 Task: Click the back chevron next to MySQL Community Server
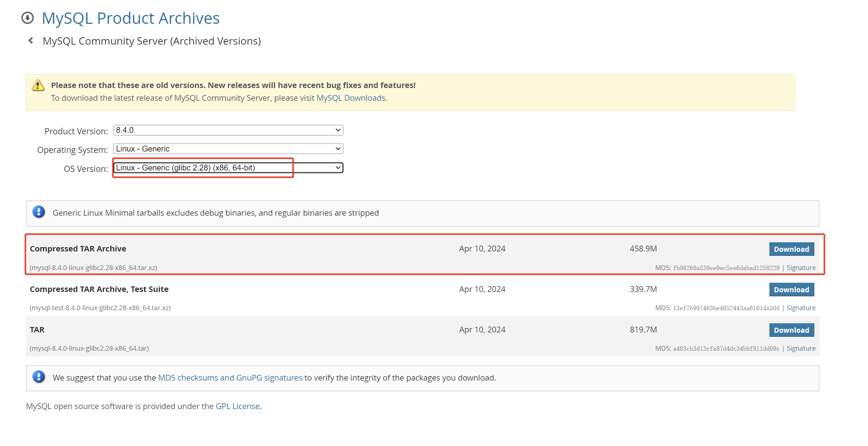[31, 41]
